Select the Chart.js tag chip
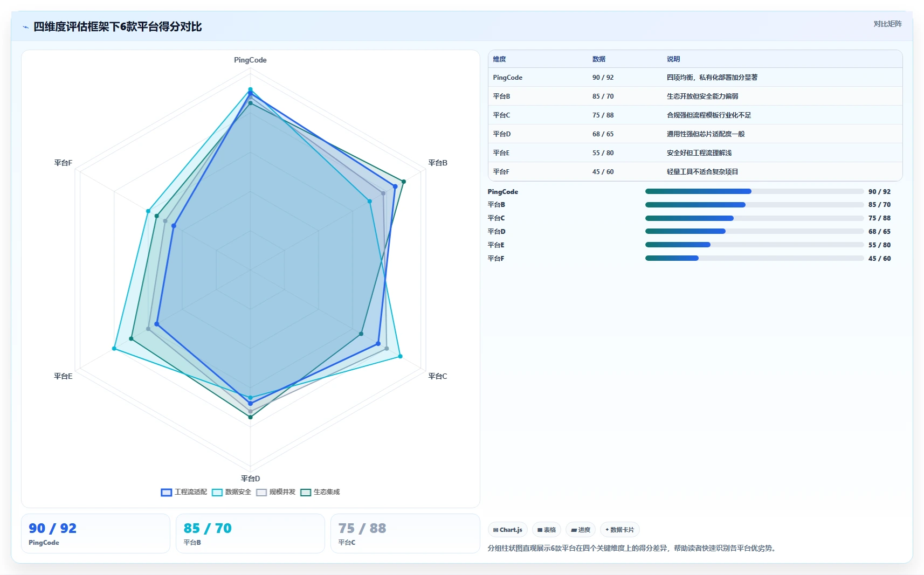Screen dimensions: 924x575 coord(508,530)
